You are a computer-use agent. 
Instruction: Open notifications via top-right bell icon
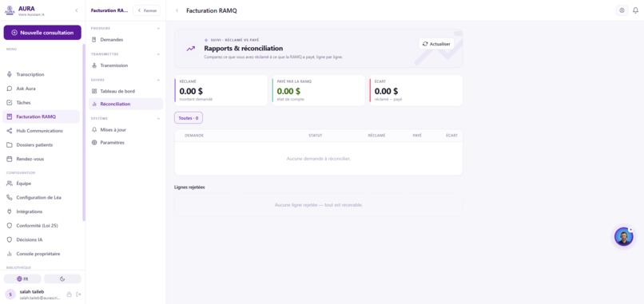click(635, 10)
